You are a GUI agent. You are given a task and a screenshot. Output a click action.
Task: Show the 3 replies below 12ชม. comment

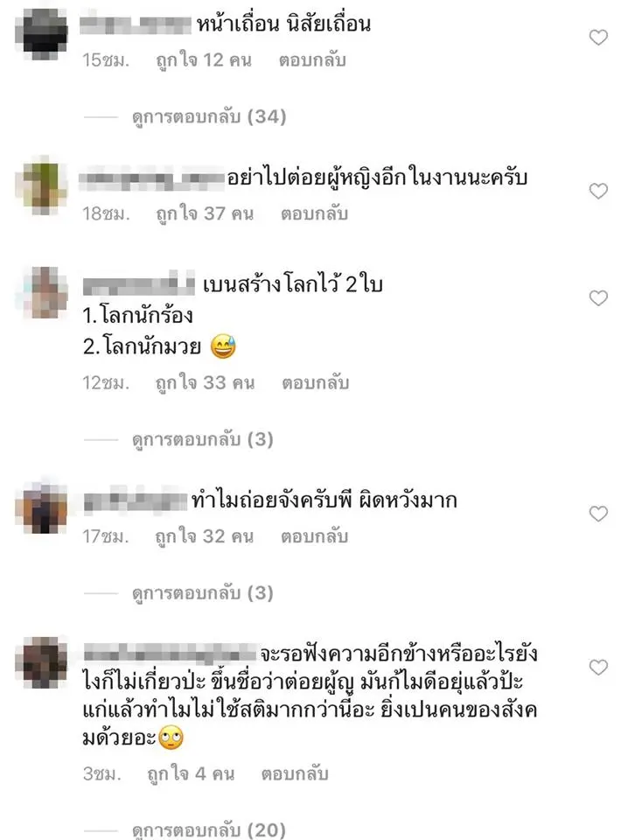pyautogui.click(x=202, y=439)
